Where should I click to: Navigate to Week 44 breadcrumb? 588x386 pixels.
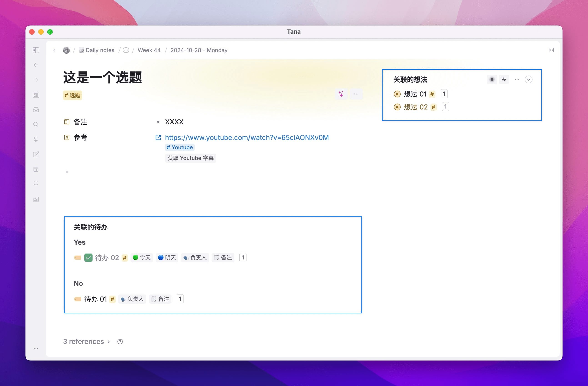point(149,50)
